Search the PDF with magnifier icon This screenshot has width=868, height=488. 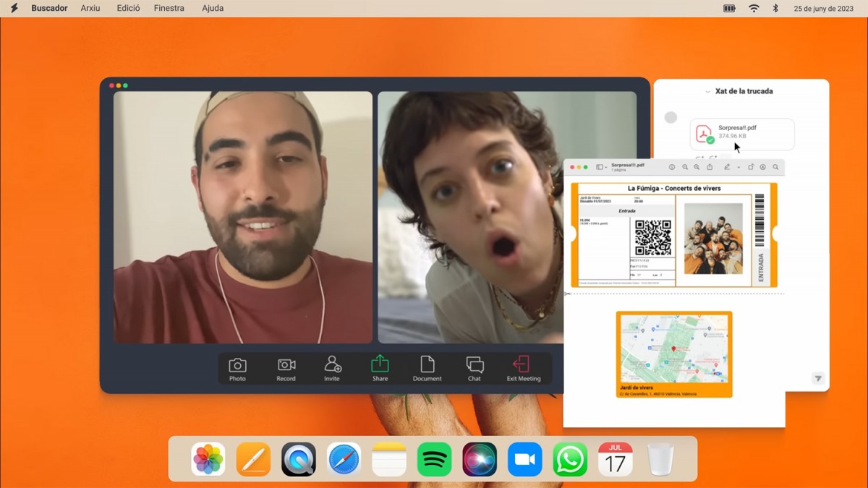(x=775, y=167)
